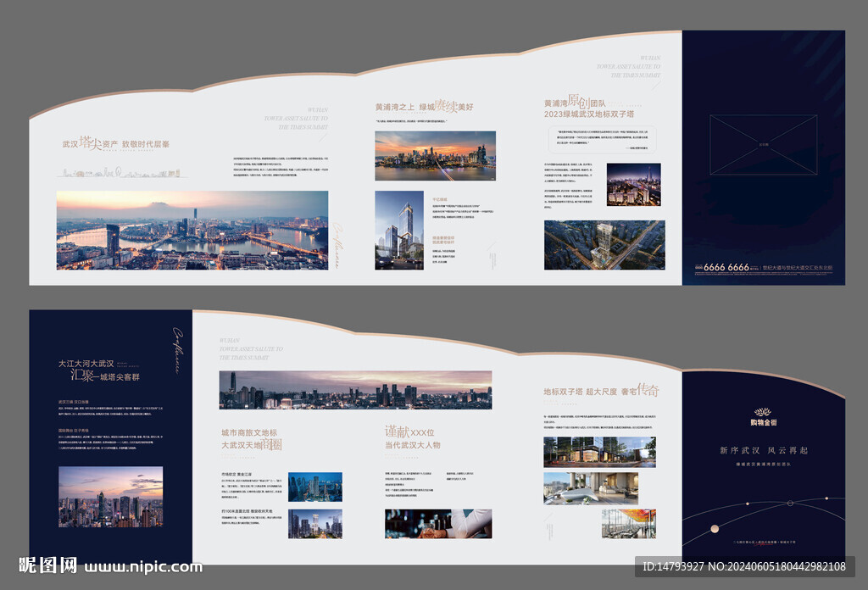The image size is (868, 590).
Task: Open the purple night city photo
Action: 634,184
